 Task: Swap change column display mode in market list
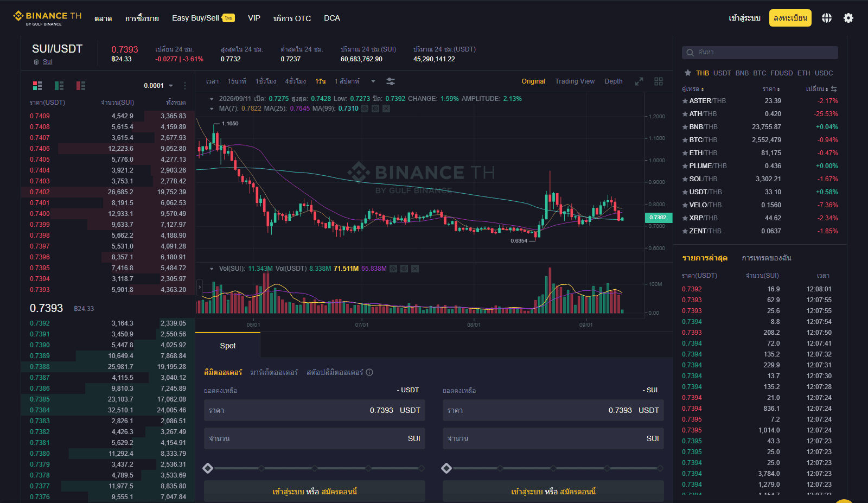(x=834, y=89)
